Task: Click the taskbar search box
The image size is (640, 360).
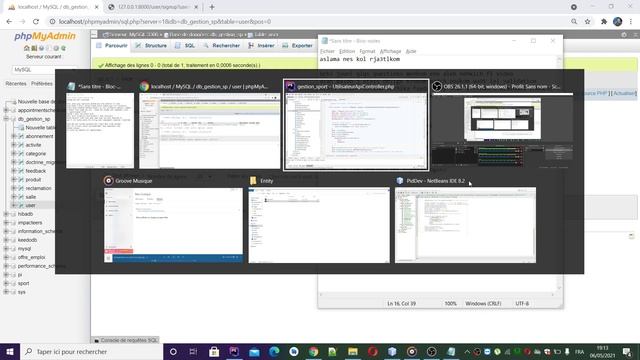Action: tap(91, 351)
